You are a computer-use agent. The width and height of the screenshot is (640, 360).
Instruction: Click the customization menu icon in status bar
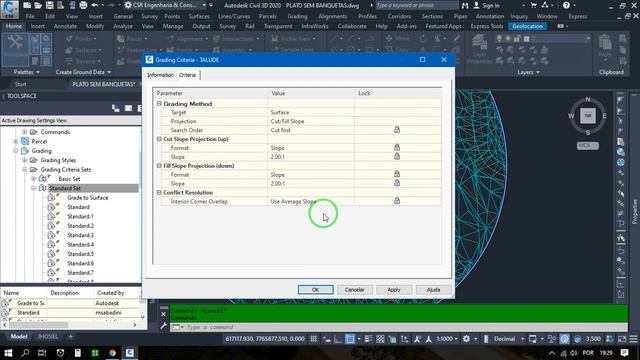coord(633,339)
